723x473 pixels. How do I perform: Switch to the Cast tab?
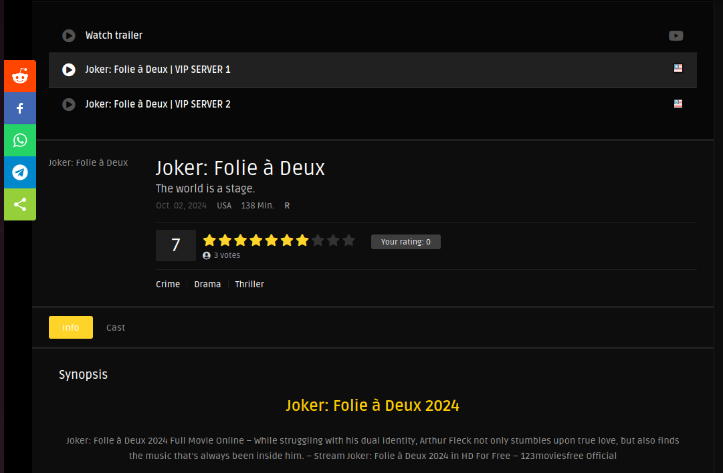[116, 327]
